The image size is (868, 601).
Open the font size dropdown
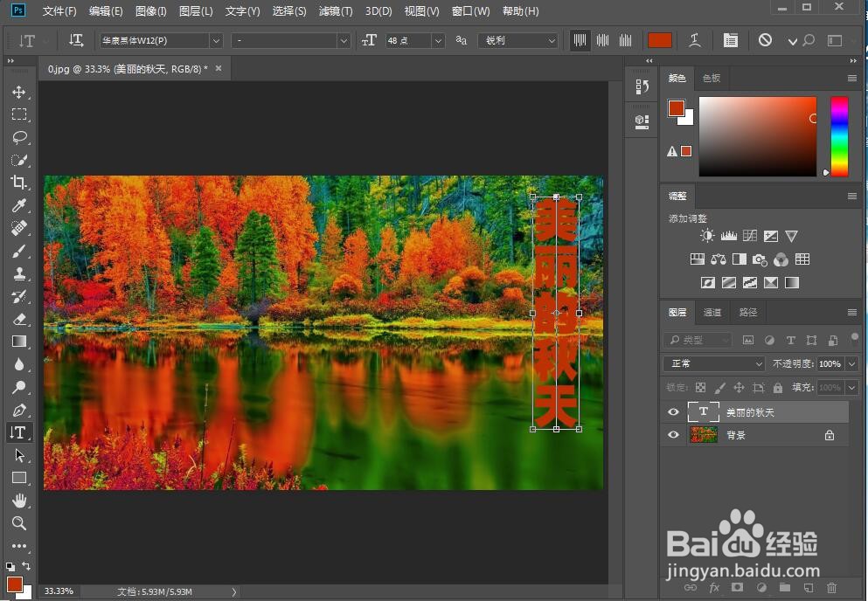pos(439,40)
